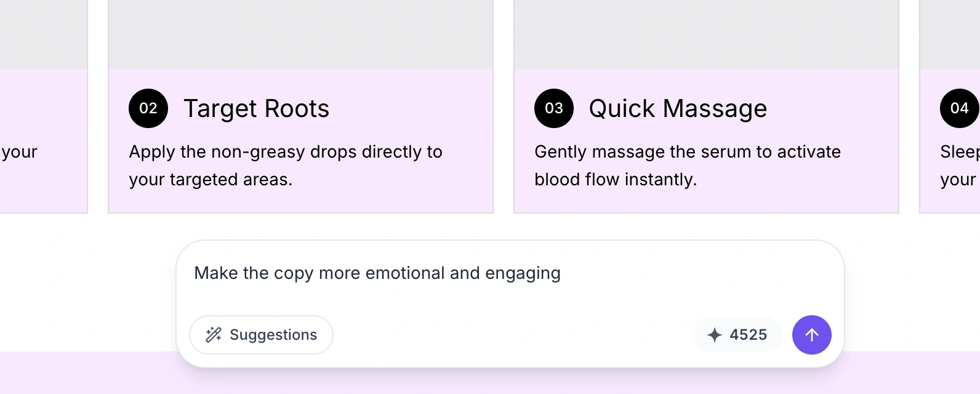Click the step 04 card text on right
This screenshot has height=394, width=980.
959,165
